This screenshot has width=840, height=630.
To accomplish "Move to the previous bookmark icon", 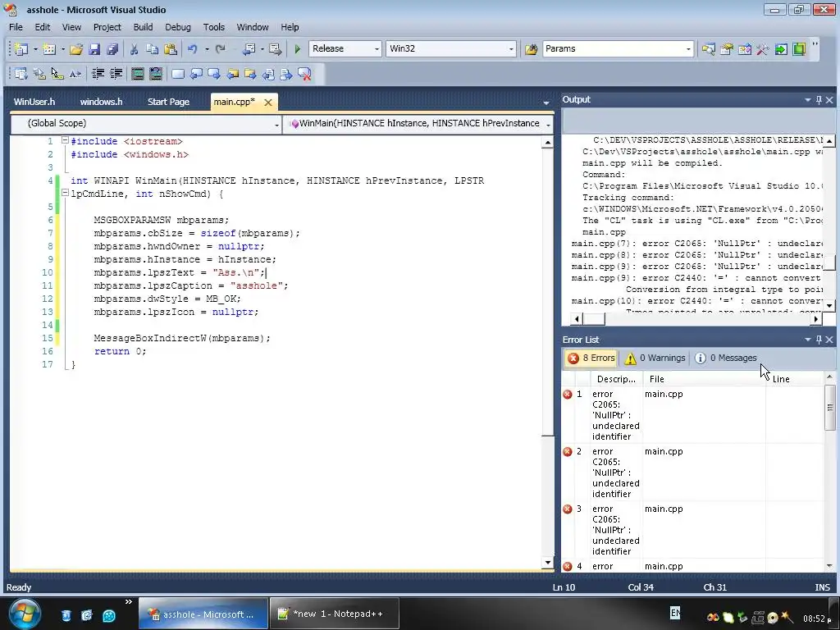I will click(196, 74).
